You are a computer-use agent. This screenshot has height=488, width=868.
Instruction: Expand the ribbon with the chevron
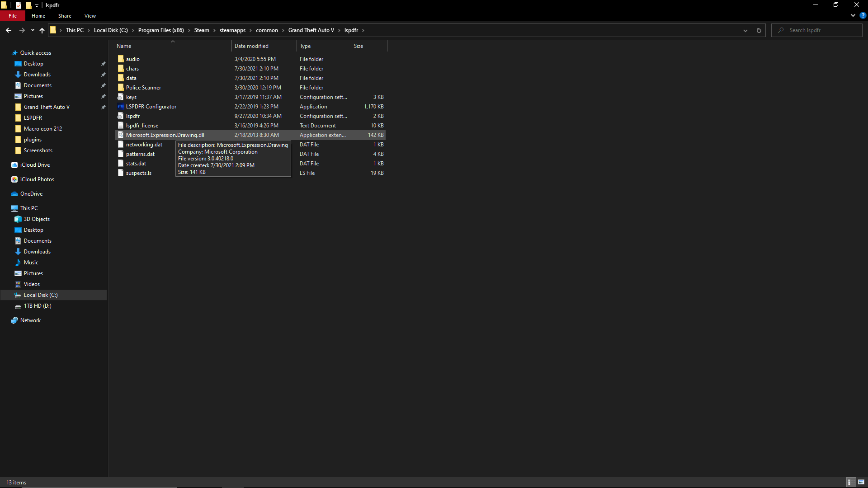point(853,15)
